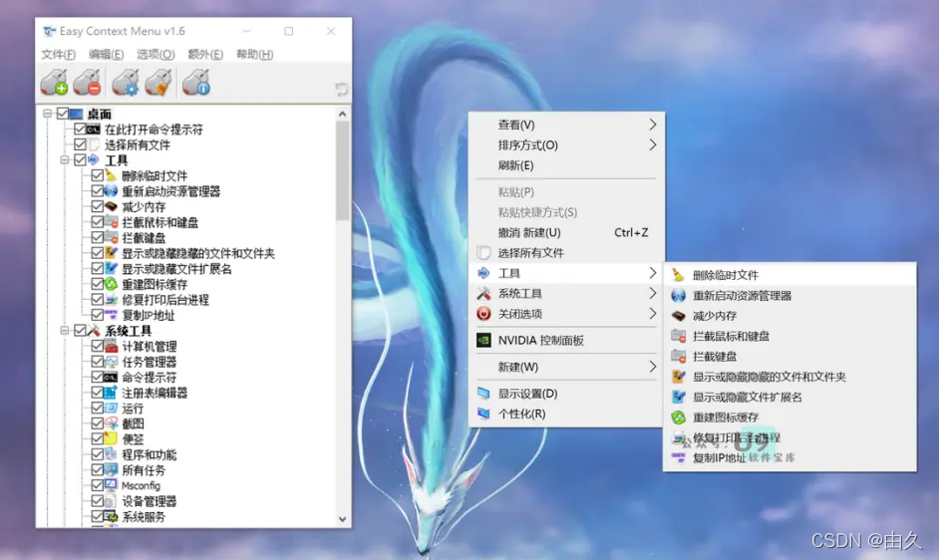
Task: Toggle the 选择所有文件 checkbox in tree
Action: pyautogui.click(x=80, y=144)
